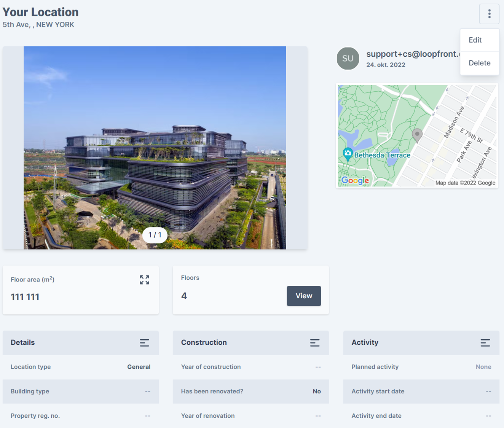Click the 'General' location type value
The image size is (504, 428).
[x=139, y=367]
